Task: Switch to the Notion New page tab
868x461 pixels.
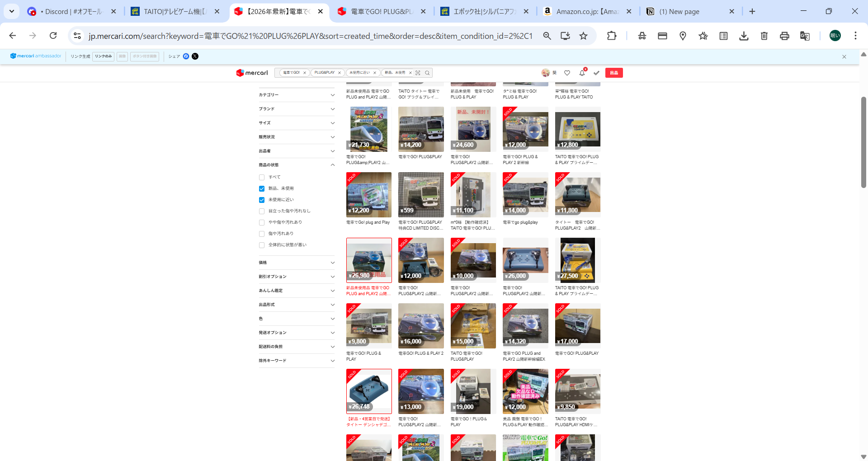Action: [691, 12]
